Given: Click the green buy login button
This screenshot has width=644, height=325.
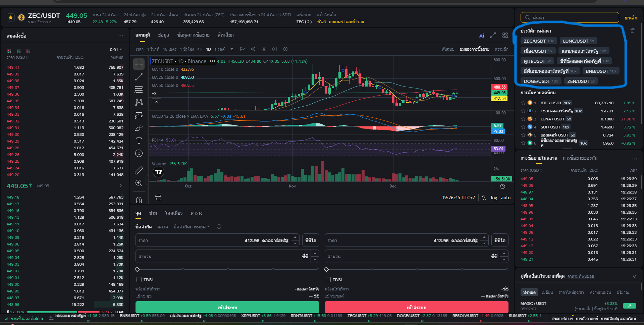Looking at the screenshot, I should click(227, 308).
